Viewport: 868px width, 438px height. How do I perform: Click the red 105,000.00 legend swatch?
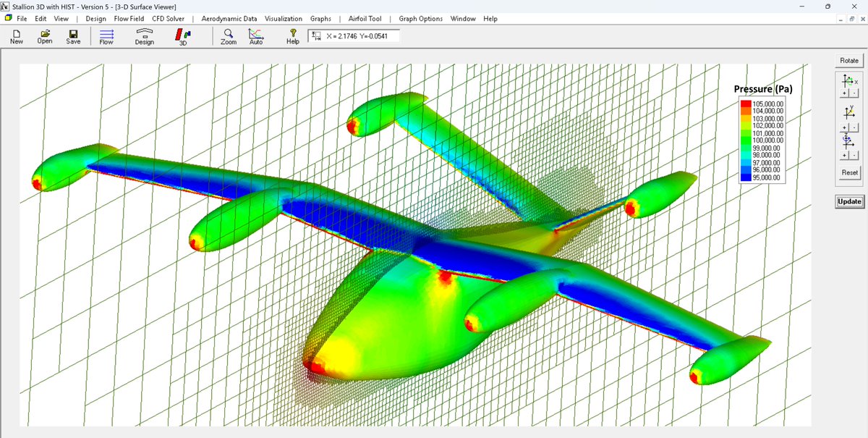746,104
